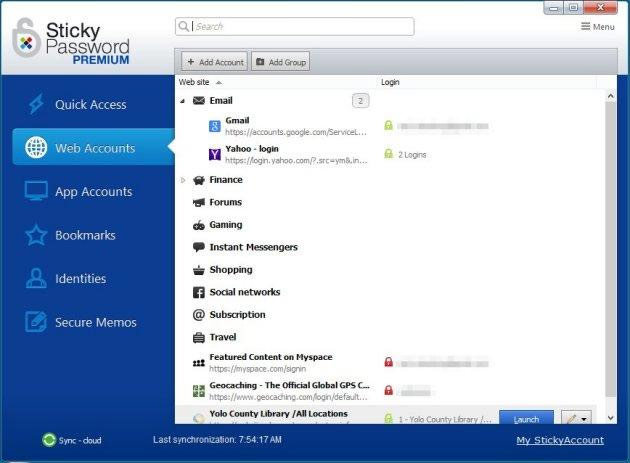Click the Gmail Google icon
The height and width of the screenshot is (463, 630).
215,126
